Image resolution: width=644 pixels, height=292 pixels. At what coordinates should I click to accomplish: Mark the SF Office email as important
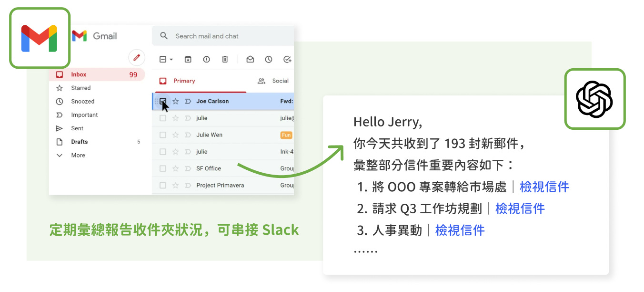point(188,168)
